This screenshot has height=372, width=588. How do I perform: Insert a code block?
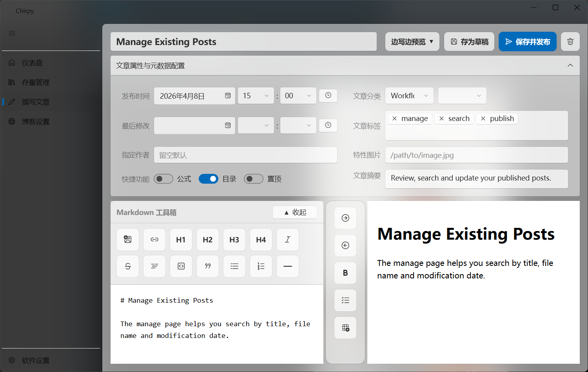(x=181, y=266)
